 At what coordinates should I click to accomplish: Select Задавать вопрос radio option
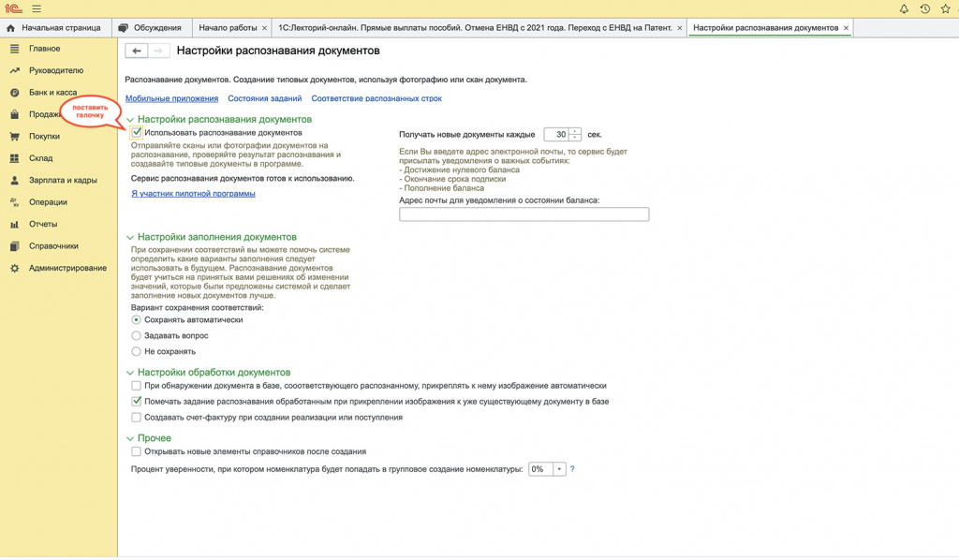tap(137, 335)
